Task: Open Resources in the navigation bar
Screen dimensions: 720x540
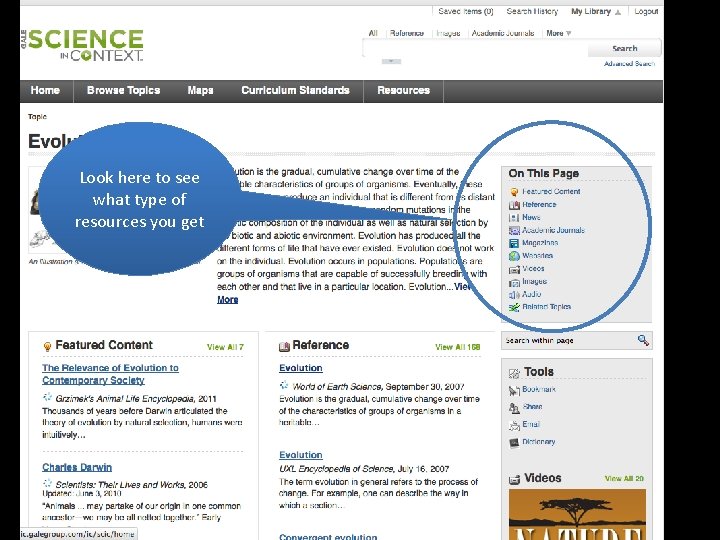Action: (404, 90)
